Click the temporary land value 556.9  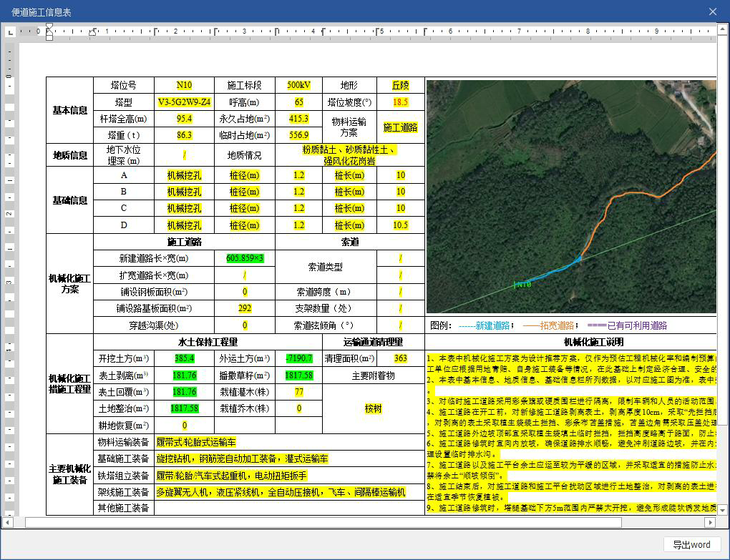[x=299, y=135]
